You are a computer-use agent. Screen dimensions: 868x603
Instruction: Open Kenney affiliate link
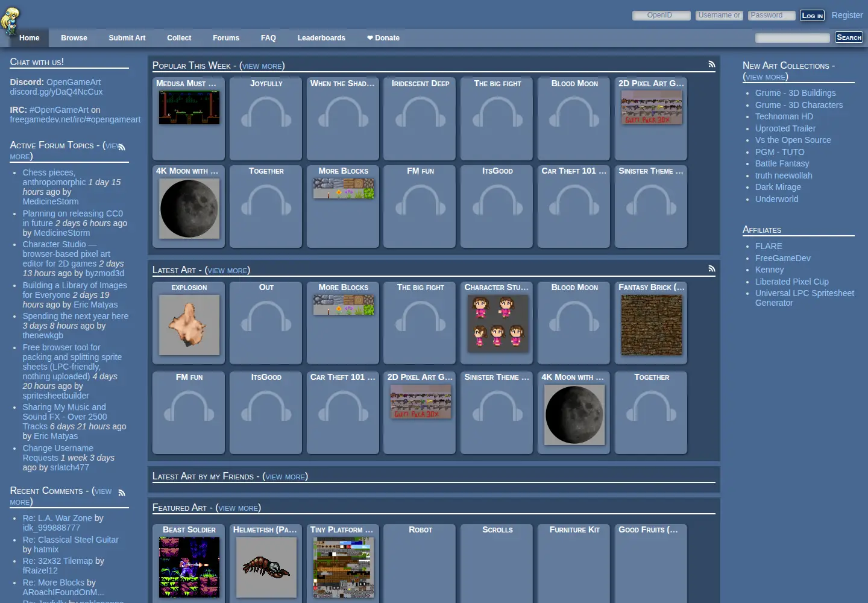(769, 270)
